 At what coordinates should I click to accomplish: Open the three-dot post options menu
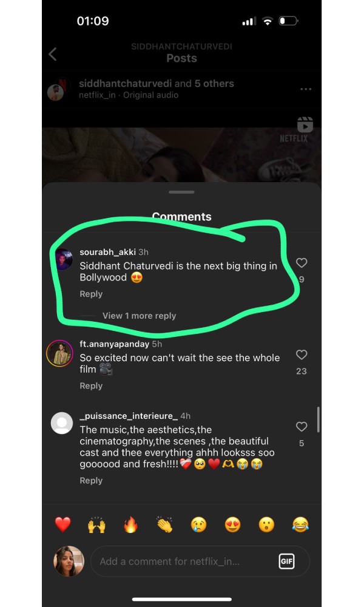click(x=306, y=89)
